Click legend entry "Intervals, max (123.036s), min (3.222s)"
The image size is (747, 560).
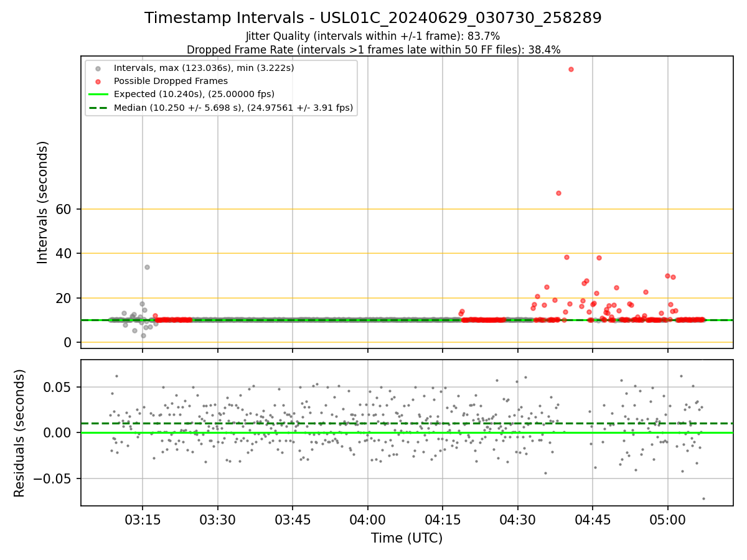coord(204,67)
